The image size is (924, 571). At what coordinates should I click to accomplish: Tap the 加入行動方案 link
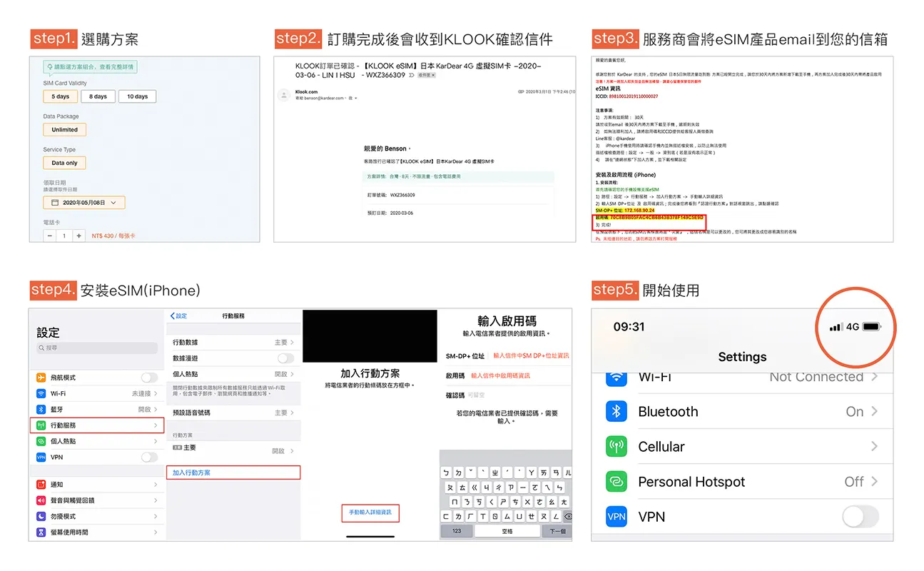point(233,473)
